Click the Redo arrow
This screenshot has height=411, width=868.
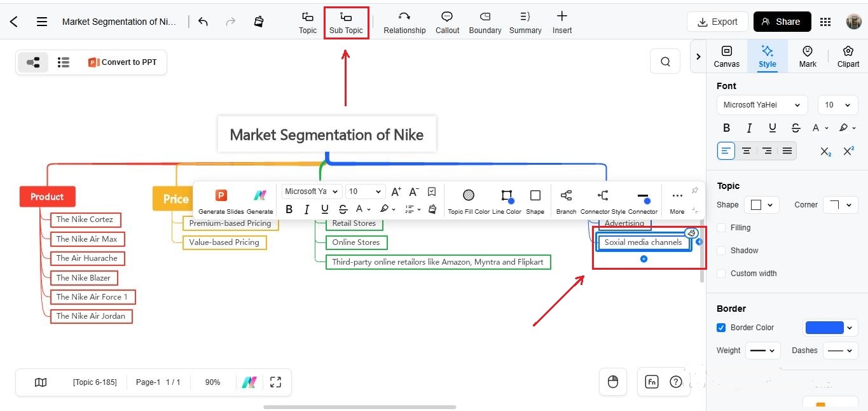231,22
